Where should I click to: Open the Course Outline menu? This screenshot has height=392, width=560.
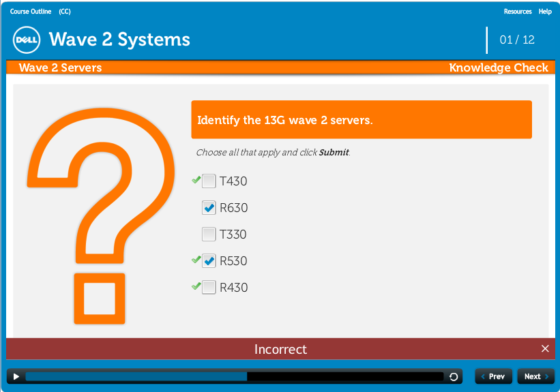31,12
